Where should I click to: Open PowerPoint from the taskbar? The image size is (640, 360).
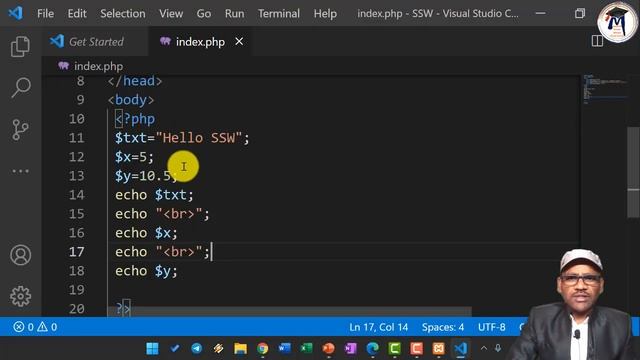(x=329, y=349)
